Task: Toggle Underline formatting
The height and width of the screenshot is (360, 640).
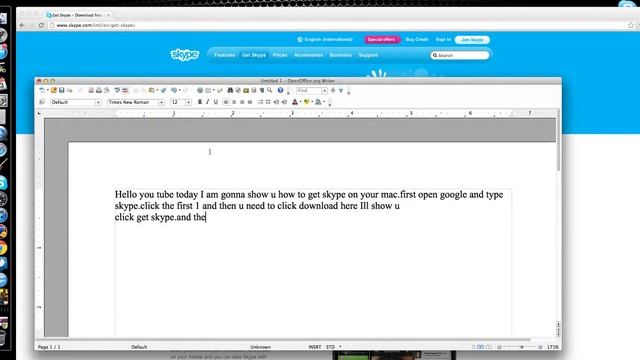Action: 216,102
